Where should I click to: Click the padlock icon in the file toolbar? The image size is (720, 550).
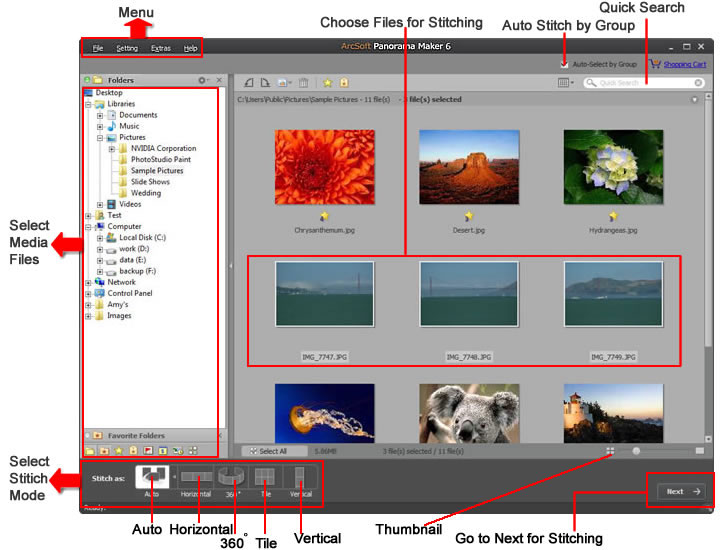(x=344, y=83)
